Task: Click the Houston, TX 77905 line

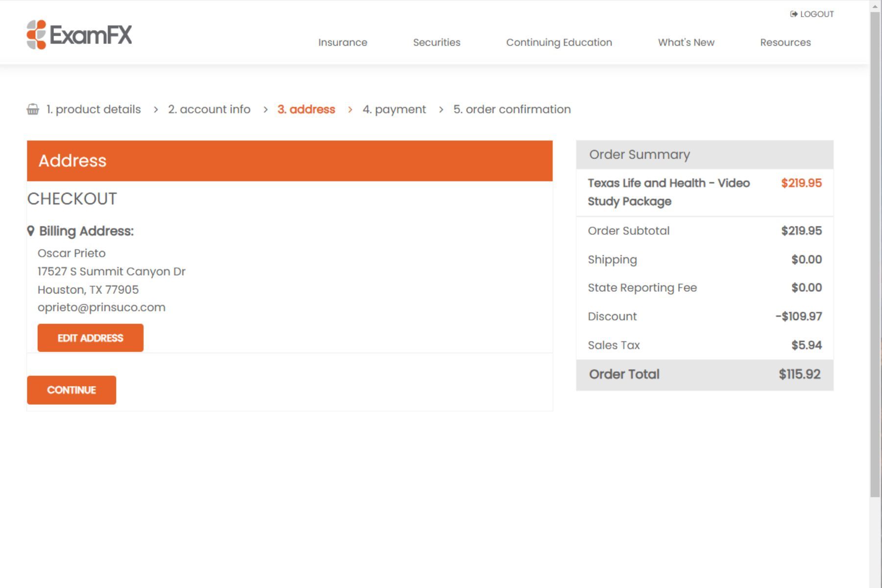Action: pos(88,290)
